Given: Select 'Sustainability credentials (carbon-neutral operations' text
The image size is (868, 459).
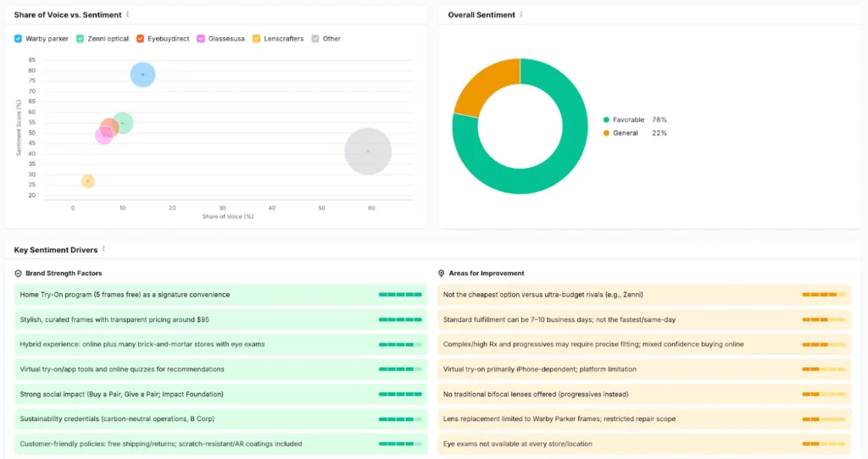Looking at the screenshot, I should point(100,418).
